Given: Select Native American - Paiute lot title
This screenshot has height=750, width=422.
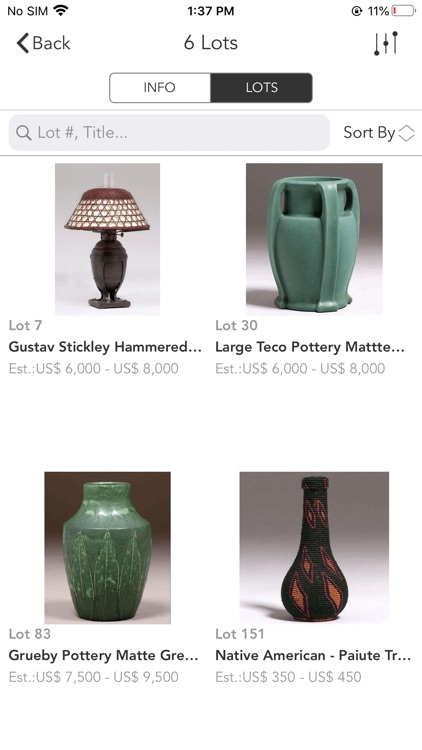Looking at the screenshot, I should (x=313, y=656).
